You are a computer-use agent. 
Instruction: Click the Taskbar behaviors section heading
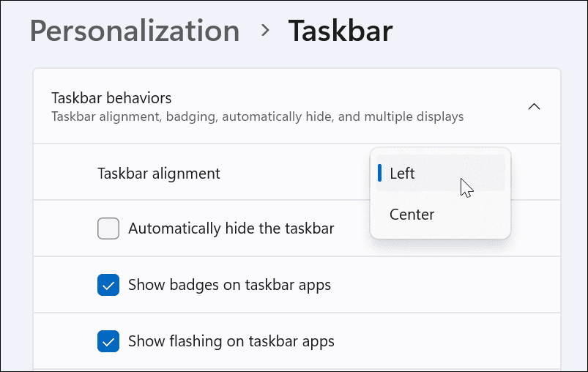click(x=111, y=97)
